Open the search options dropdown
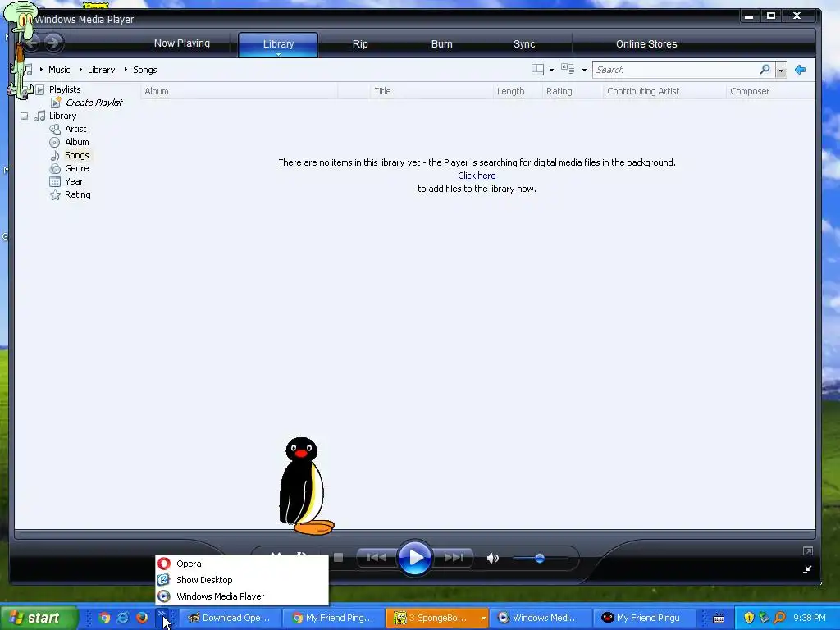The height and width of the screenshot is (630, 840). click(x=781, y=71)
